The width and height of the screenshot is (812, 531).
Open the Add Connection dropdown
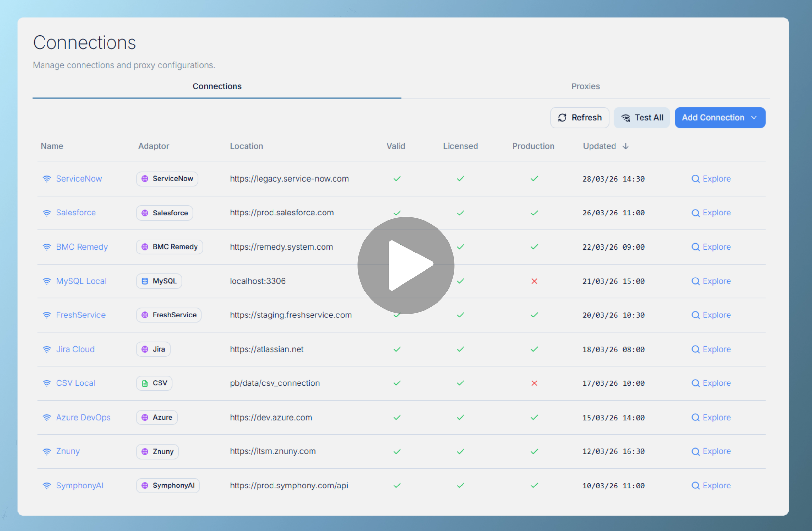(720, 118)
